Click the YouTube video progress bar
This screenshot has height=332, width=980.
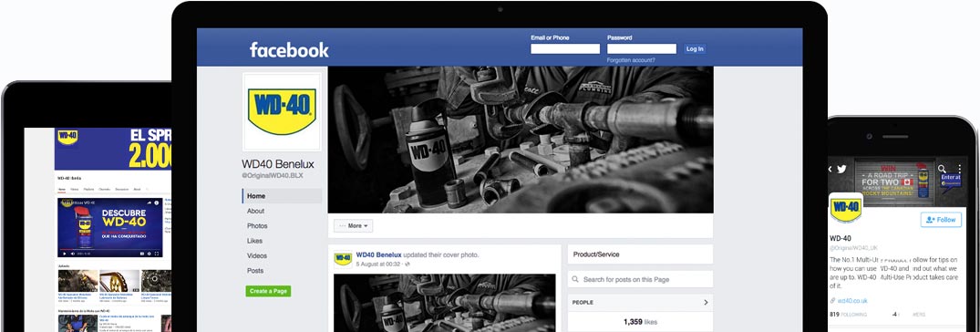[x=110, y=250]
